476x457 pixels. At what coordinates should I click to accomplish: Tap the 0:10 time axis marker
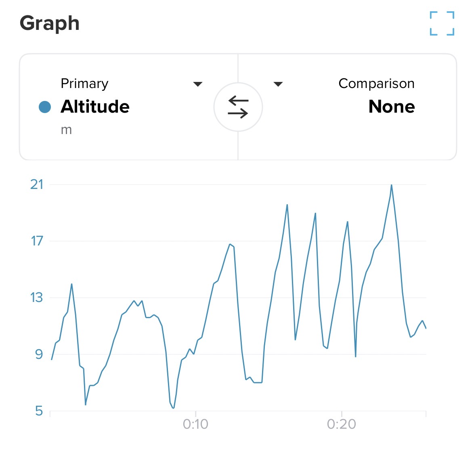click(195, 424)
